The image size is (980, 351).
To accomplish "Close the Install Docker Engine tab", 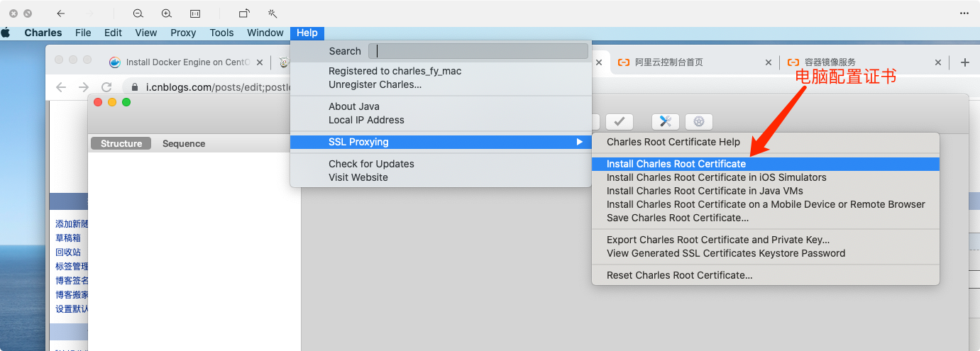I will [x=260, y=62].
